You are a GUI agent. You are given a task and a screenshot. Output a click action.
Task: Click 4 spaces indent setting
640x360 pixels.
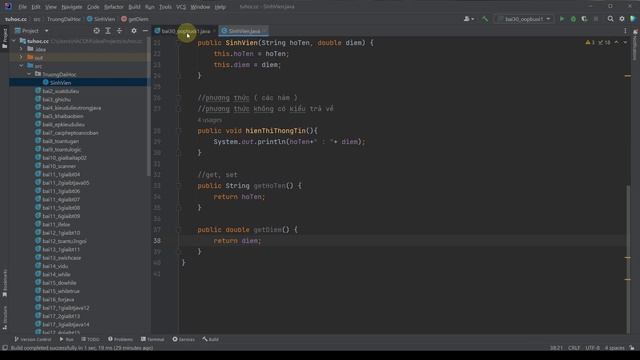click(615, 348)
